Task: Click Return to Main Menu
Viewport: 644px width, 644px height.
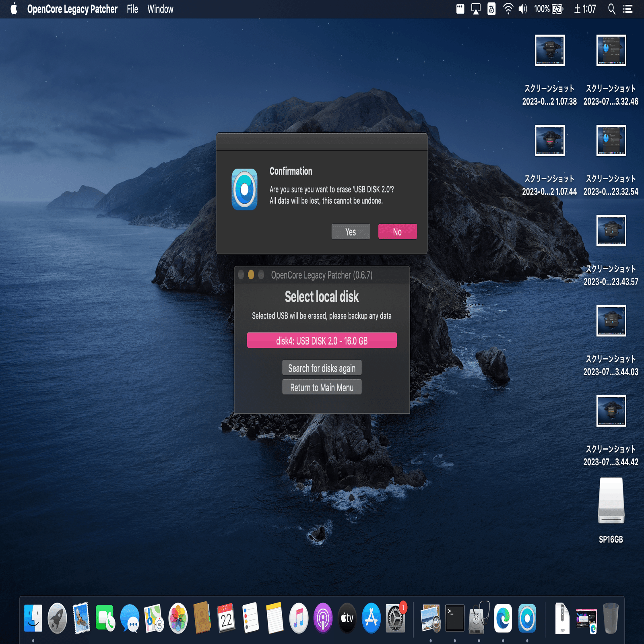Action: pos(322,387)
